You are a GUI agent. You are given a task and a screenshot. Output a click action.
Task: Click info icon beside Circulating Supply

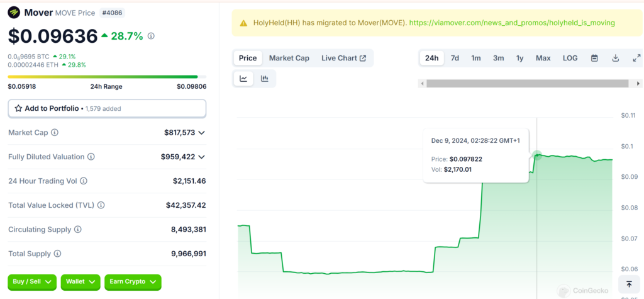click(78, 230)
